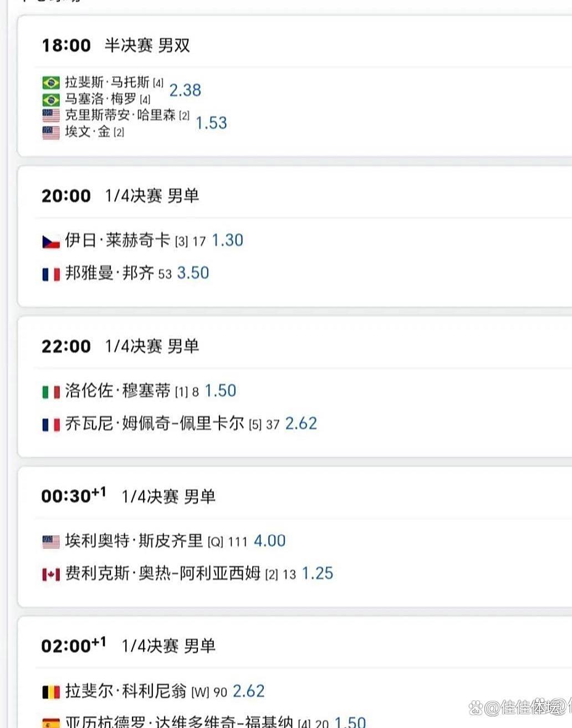Click US flag beside 埃利奥特·斯皮齐里
This screenshot has width=572, height=728.
coord(51,542)
